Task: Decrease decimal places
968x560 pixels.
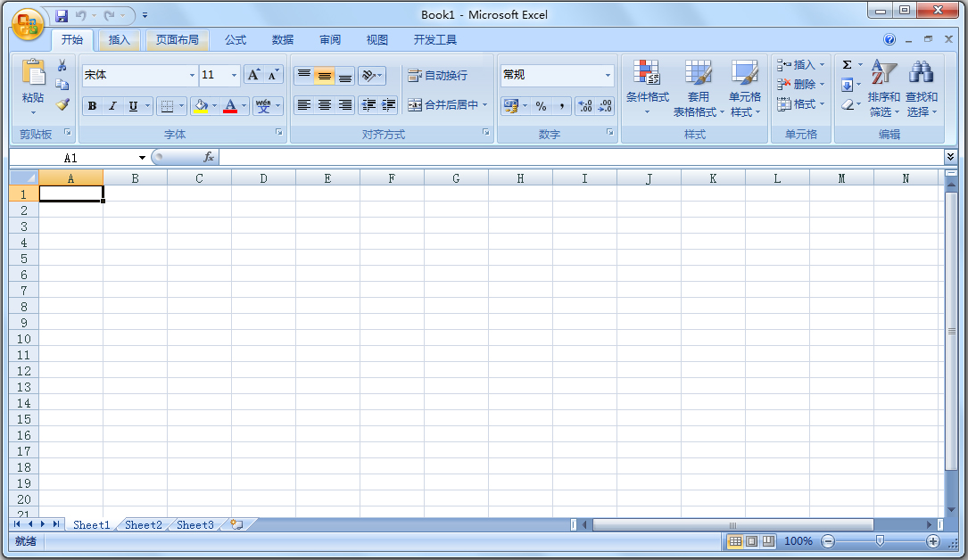Action: click(605, 106)
